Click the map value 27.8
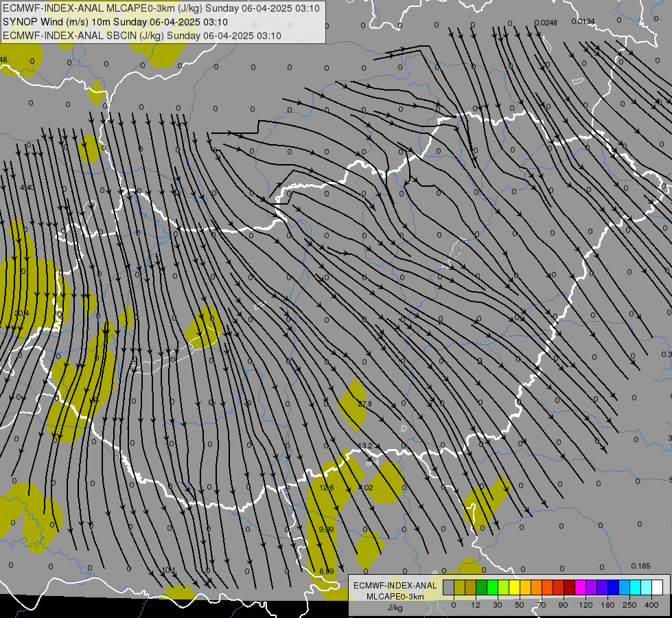The height and width of the screenshot is (618, 672). pyautogui.click(x=364, y=404)
